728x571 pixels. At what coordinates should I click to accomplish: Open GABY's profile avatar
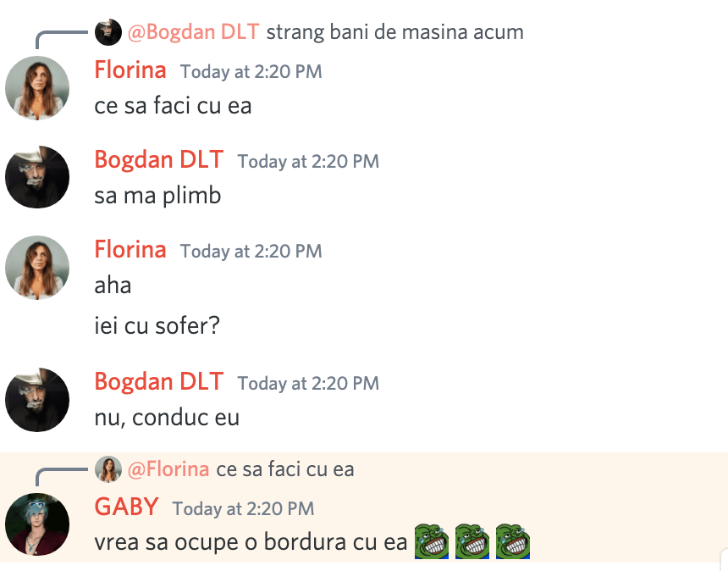pyautogui.click(x=37, y=524)
